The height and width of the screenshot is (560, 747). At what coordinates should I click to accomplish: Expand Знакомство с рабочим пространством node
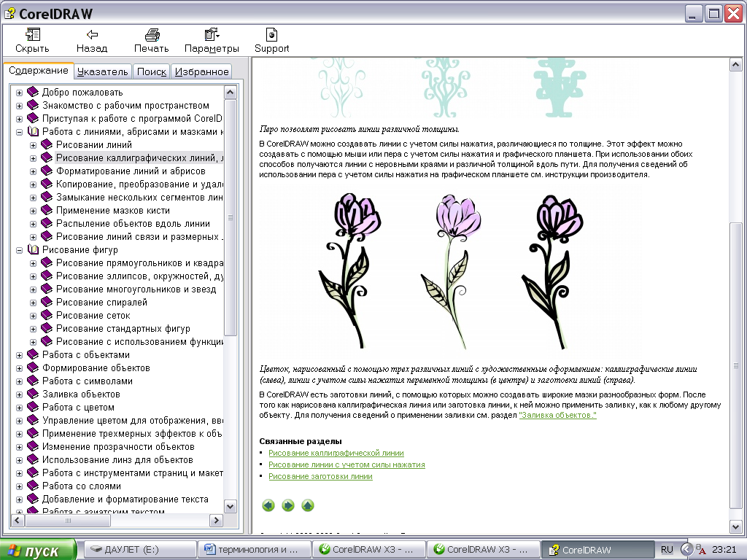pyautogui.click(x=19, y=106)
